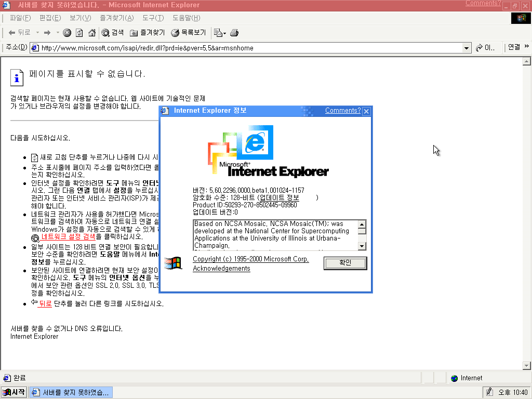
Task: Click the page scrollbar up arrow
Action: point(527,61)
